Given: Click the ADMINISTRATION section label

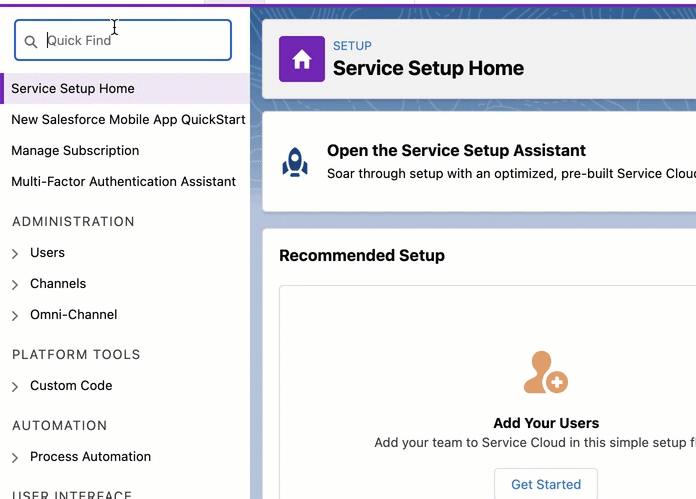Looking at the screenshot, I should tap(73, 222).
